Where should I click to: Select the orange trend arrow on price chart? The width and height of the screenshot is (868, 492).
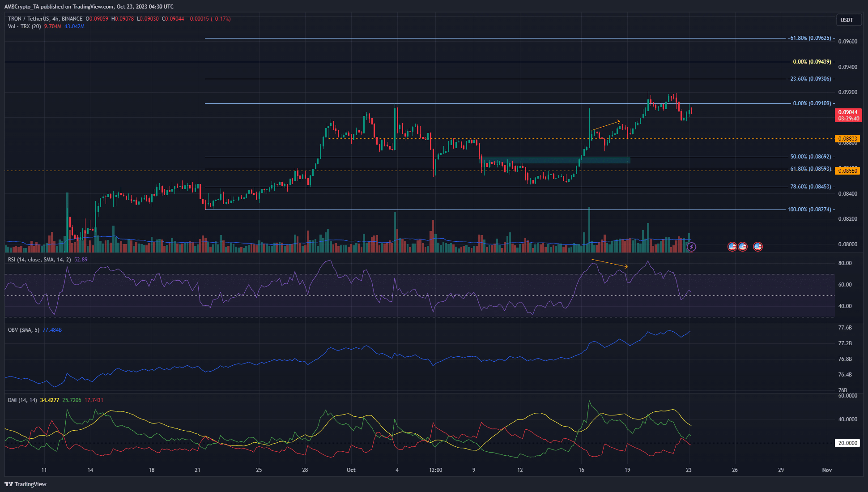click(606, 125)
